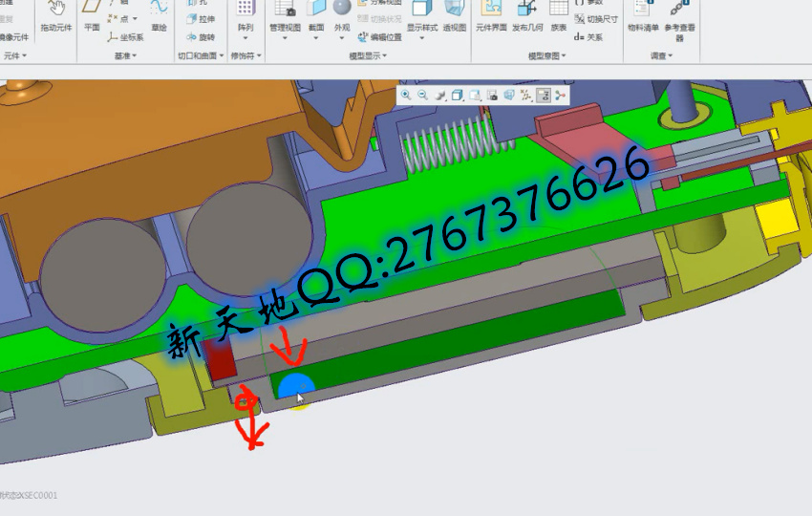Image resolution: width=812 pixels, height=516 pixels.
Task: Open the Reference Viewer (参考查看器) icon
Action: (679, 11)
